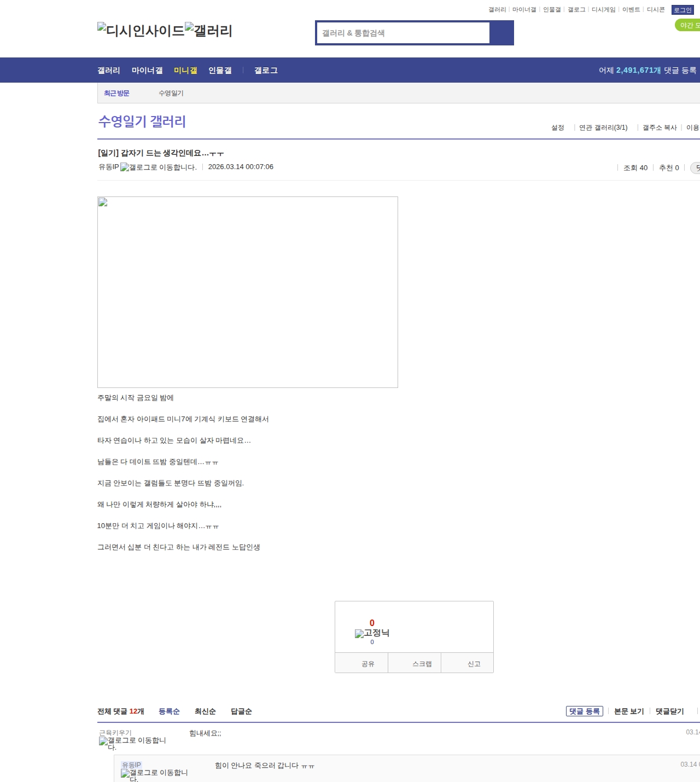This screenshot has height=782, width=700.
Task: Go to 디시게임
Action: click(x=604, y=10)
